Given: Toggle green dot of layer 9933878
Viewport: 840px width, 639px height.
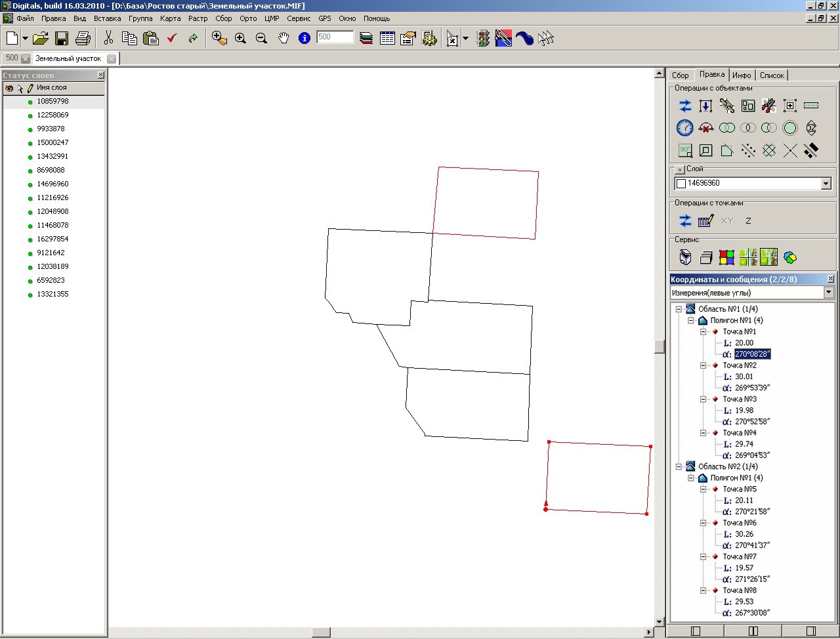Looking at the screenshot, I should click(x=30, y=130).
